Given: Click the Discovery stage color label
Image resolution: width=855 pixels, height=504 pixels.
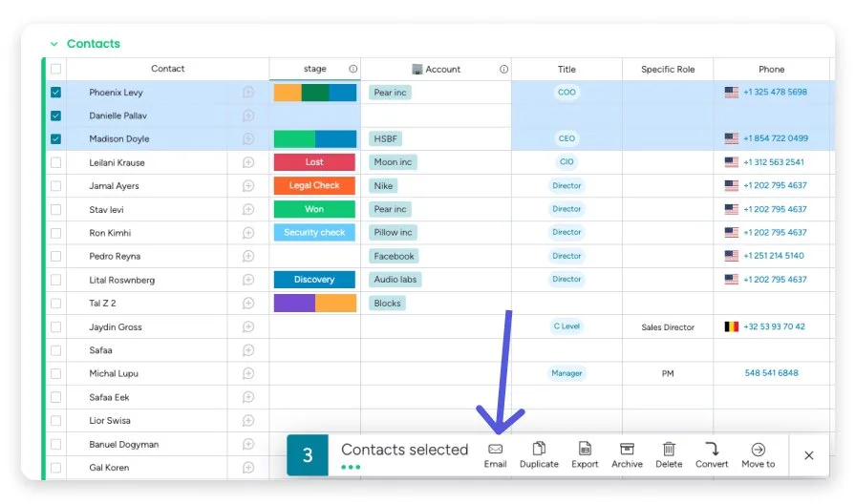Looking at the screenshot, I should click(314, 280).
